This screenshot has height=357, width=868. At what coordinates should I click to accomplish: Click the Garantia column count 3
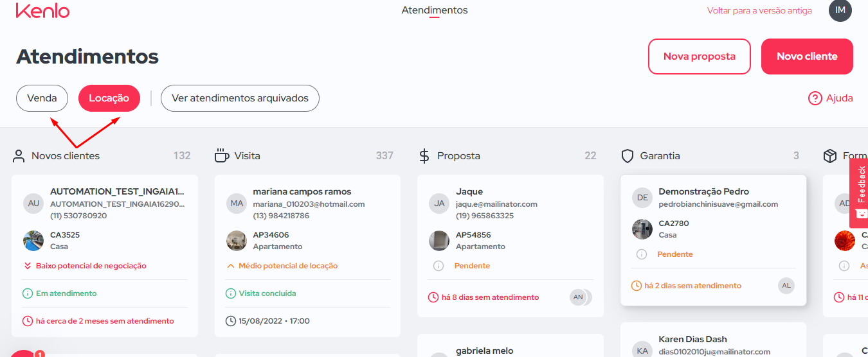(796, 155)
